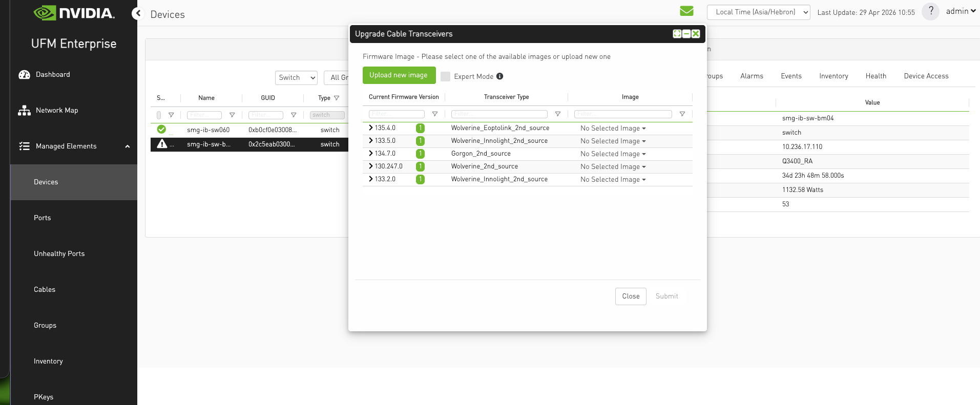Click the Type column header funnel icon

click(337, 98)
